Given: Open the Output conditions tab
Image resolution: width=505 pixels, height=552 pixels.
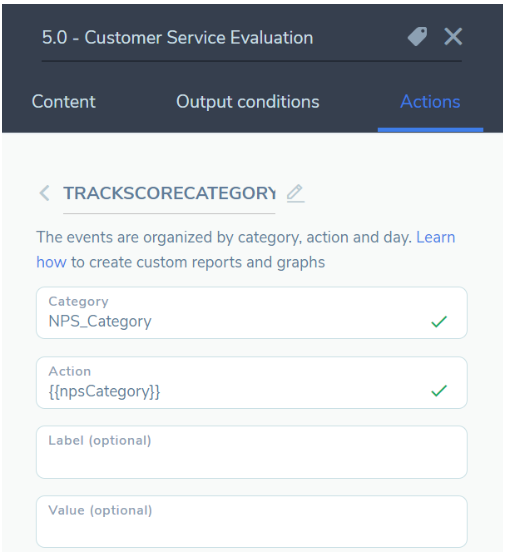Looking at the screenshot, I should [248, 102].
